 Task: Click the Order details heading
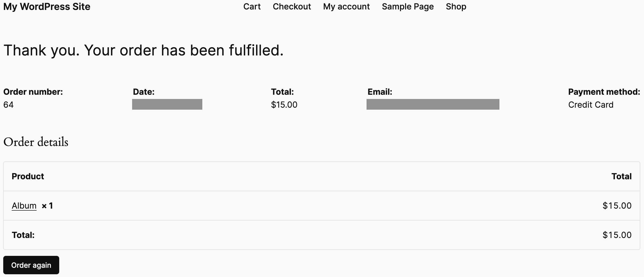pyautogui.click(x=36, y=142)
